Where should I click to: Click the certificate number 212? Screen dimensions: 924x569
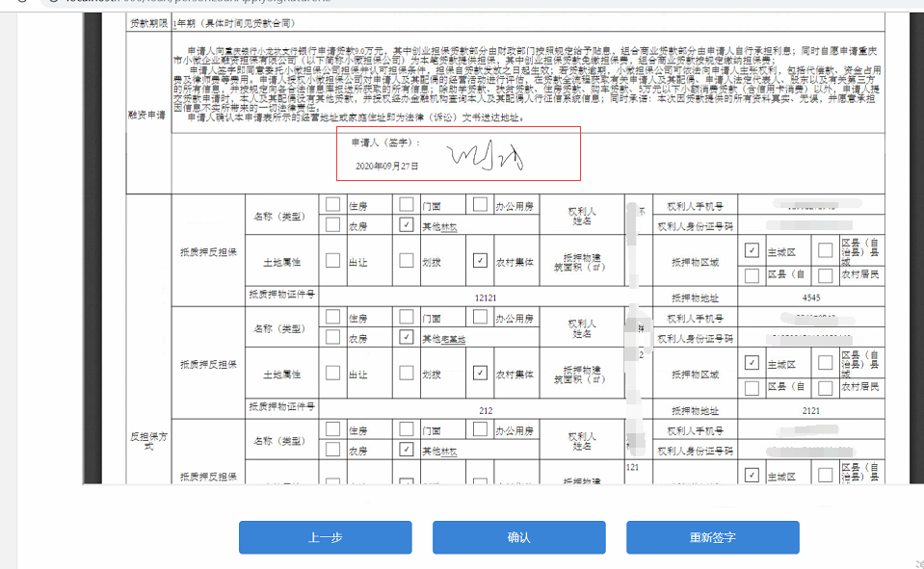486,410
